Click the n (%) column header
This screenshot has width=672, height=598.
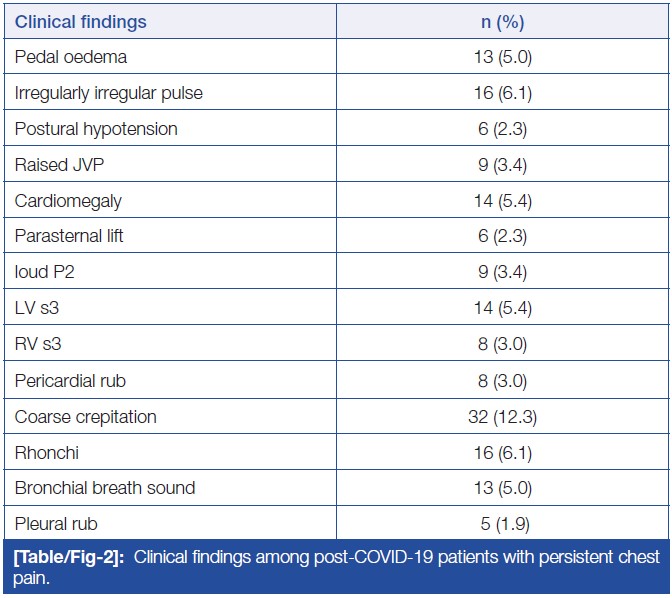503,21
